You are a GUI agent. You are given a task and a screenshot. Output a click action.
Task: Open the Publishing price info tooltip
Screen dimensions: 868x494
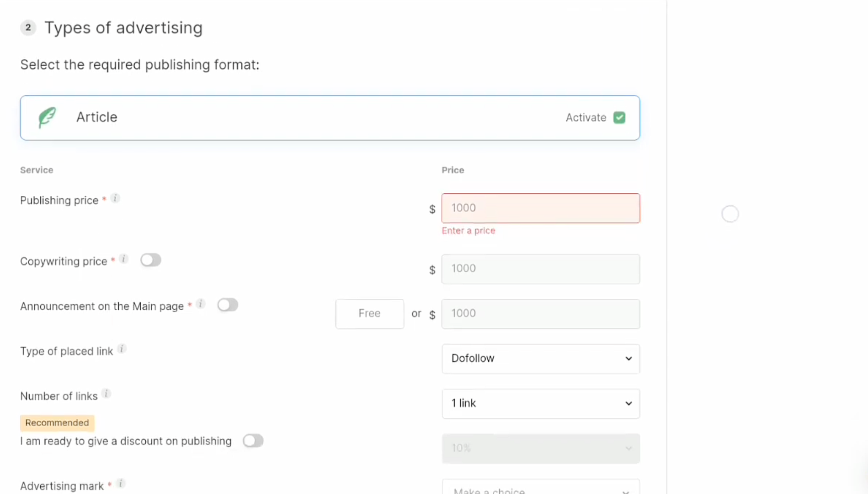[115, 197]
